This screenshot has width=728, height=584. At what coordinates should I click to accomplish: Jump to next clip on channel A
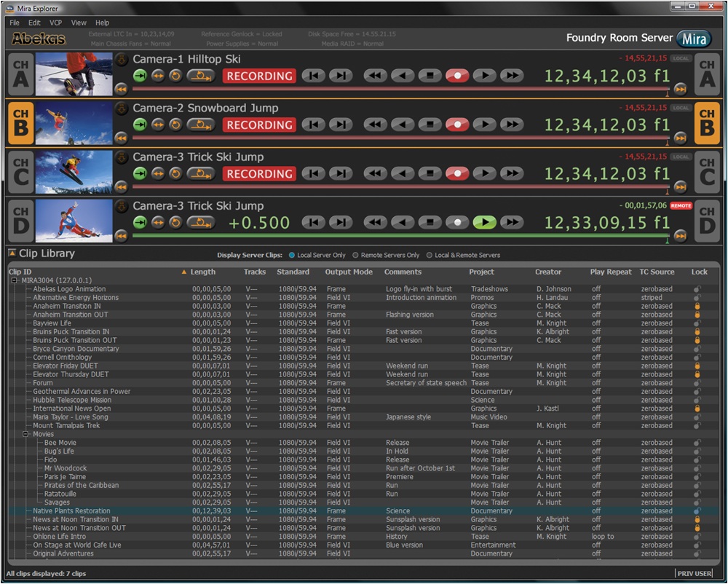(341, 76)
